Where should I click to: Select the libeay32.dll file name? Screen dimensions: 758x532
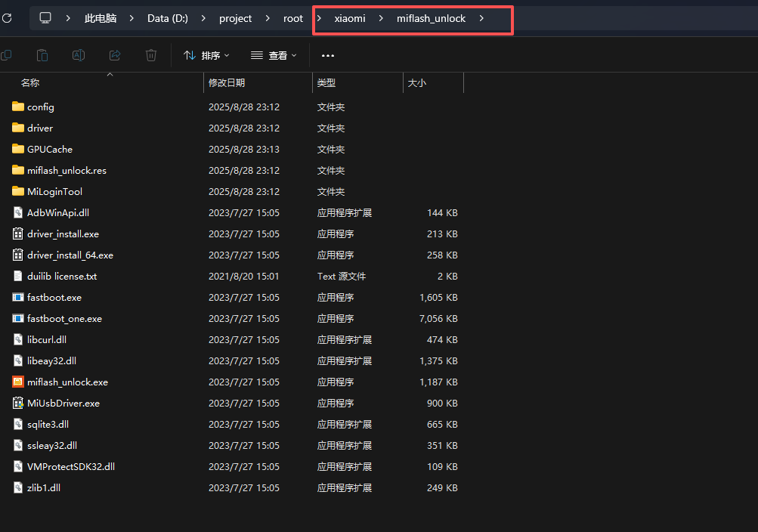51,361
